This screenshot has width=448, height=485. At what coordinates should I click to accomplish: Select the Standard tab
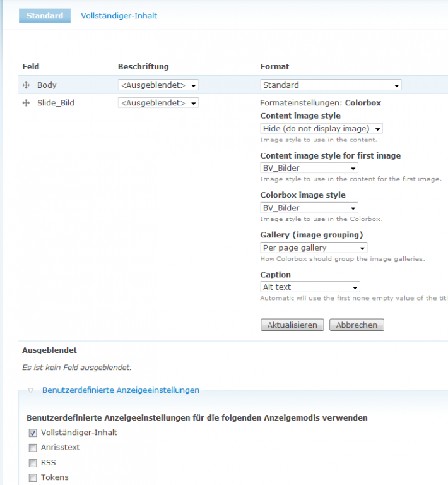coord(45,16)
